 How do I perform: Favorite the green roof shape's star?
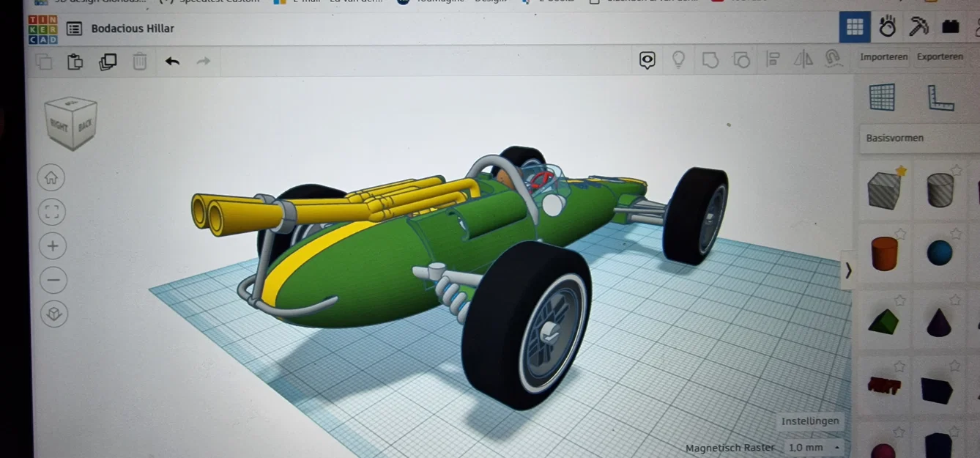[899, 300]
